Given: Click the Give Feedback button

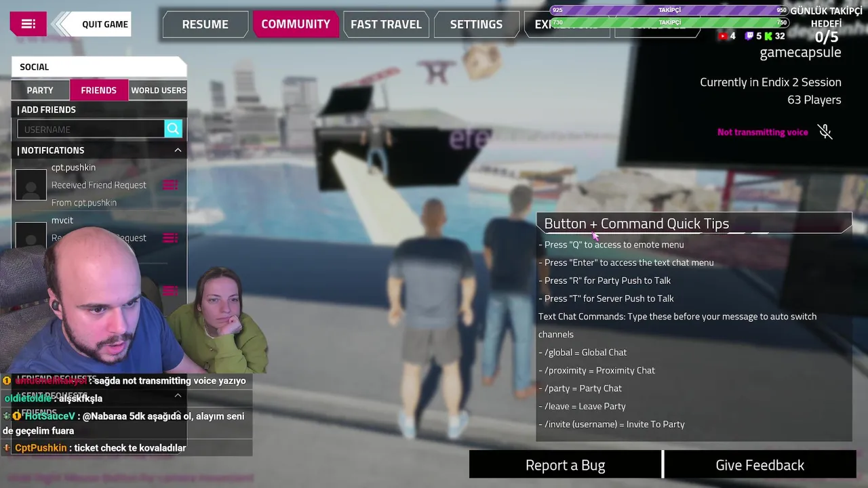Looking at the screenshot, I should (759, 465).
